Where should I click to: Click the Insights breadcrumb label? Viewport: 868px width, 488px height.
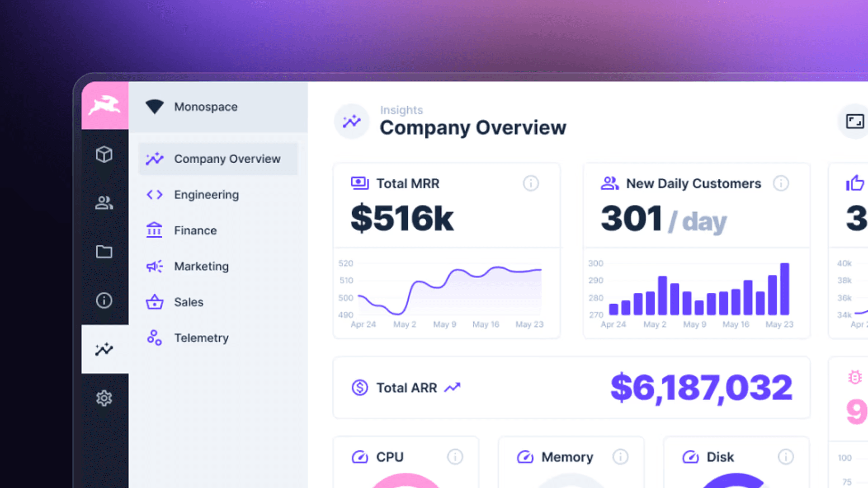click(401, 110)
